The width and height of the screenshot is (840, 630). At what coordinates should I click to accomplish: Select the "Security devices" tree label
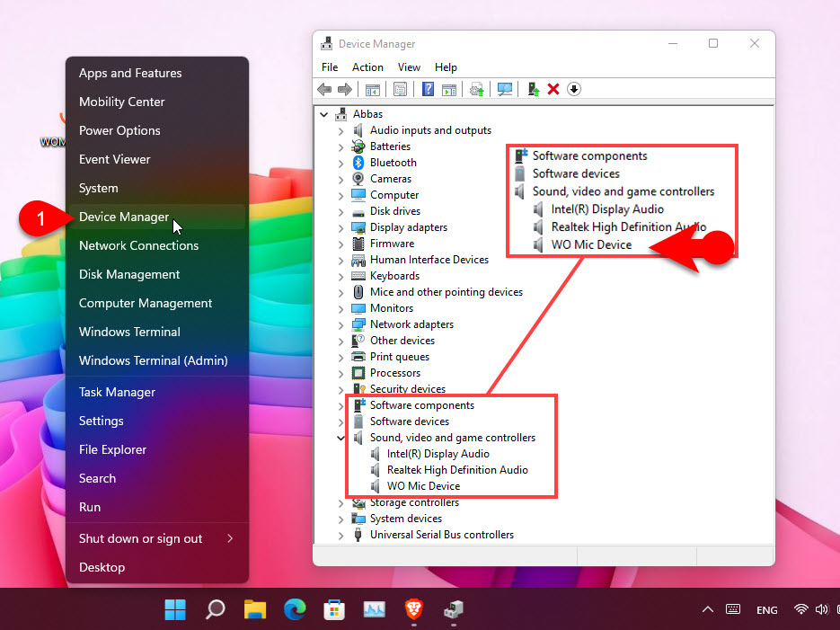[408, 389]
